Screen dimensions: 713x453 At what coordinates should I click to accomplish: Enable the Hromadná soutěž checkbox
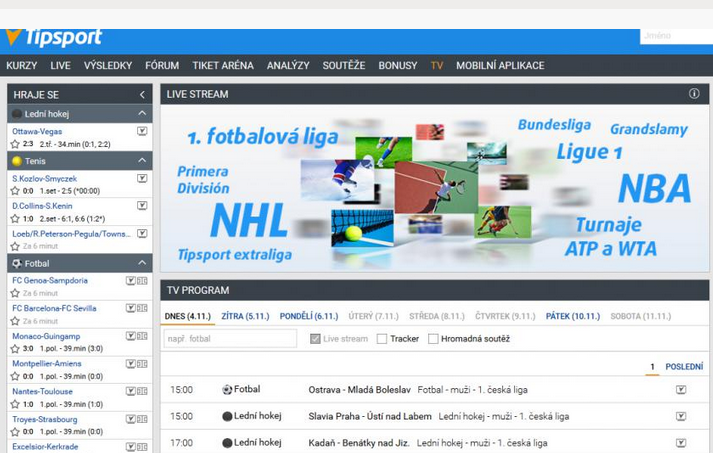(433, 339)
